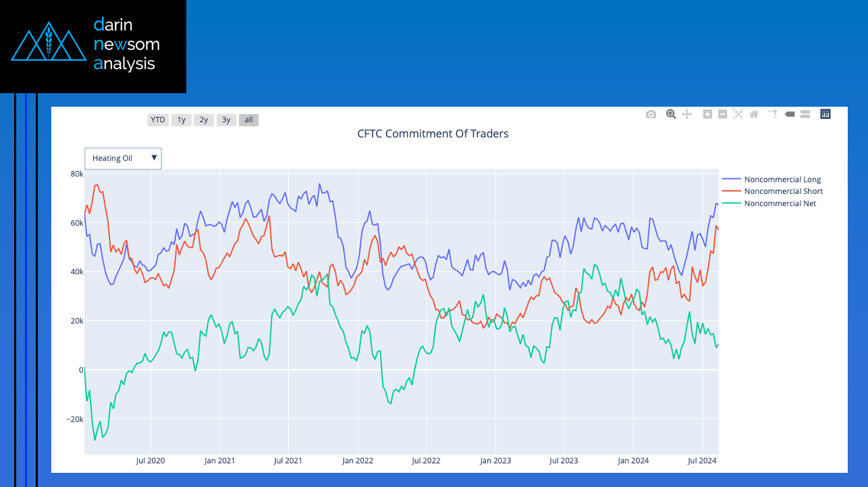Image resolution: width=868 pixels, height=487 pixels.
Task: Activate the Pan tool
Action: pos(687,115)
